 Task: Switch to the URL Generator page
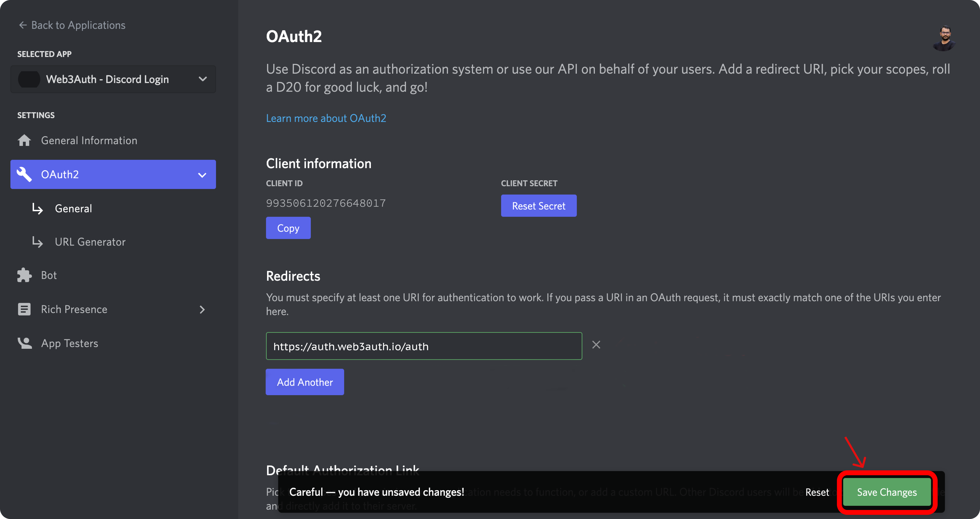click(90, 242)
